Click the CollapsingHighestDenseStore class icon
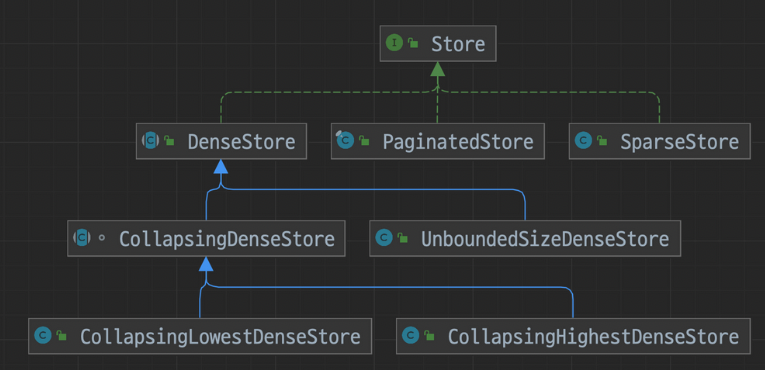The image size is (765, 370). pos(410,336)
